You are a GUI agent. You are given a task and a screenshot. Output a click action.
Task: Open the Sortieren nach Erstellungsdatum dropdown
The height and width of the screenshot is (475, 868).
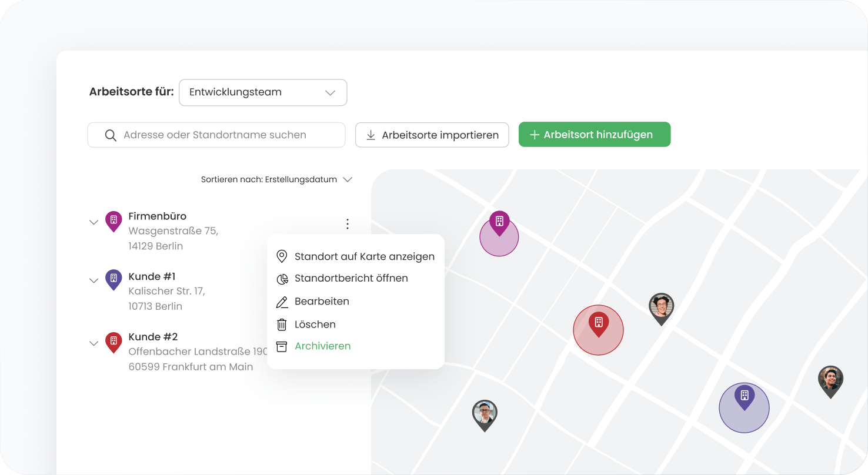coord(276,180)
